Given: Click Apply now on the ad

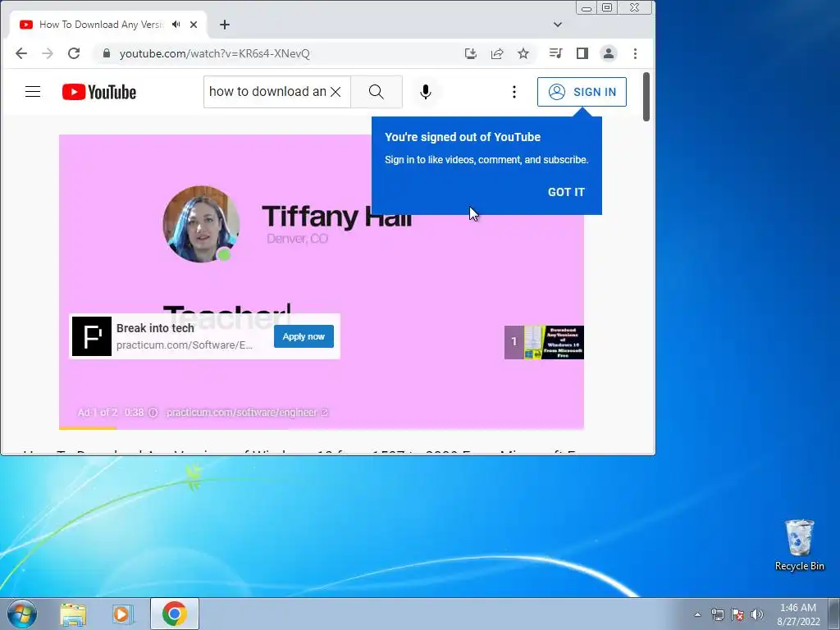Looking at the screenshot, I should [304, 336].
